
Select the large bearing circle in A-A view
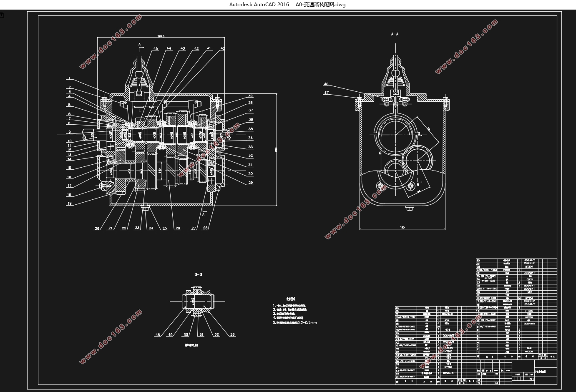tap(395, 135)
